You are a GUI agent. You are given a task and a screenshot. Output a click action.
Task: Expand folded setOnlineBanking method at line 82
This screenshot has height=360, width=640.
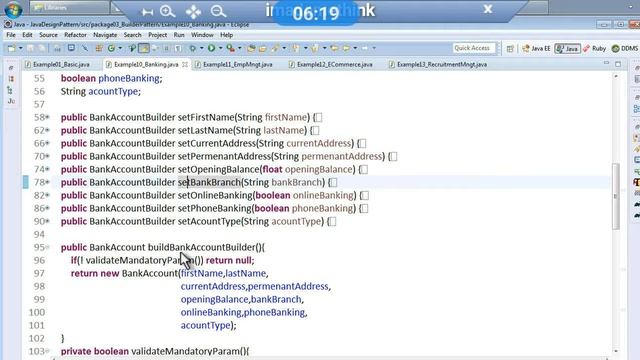(47, 196)
